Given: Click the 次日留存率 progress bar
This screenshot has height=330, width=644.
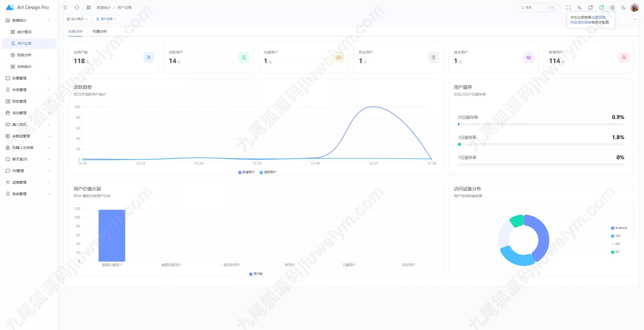Looking at the screenshot, I should pyautogui.click(x=541, y=124).
